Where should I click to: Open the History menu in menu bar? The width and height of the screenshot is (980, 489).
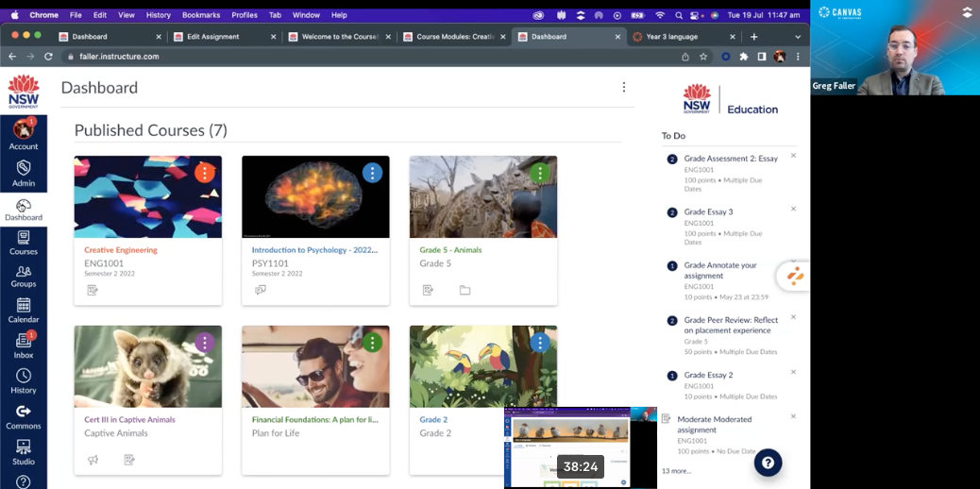[x=158, y=15]
